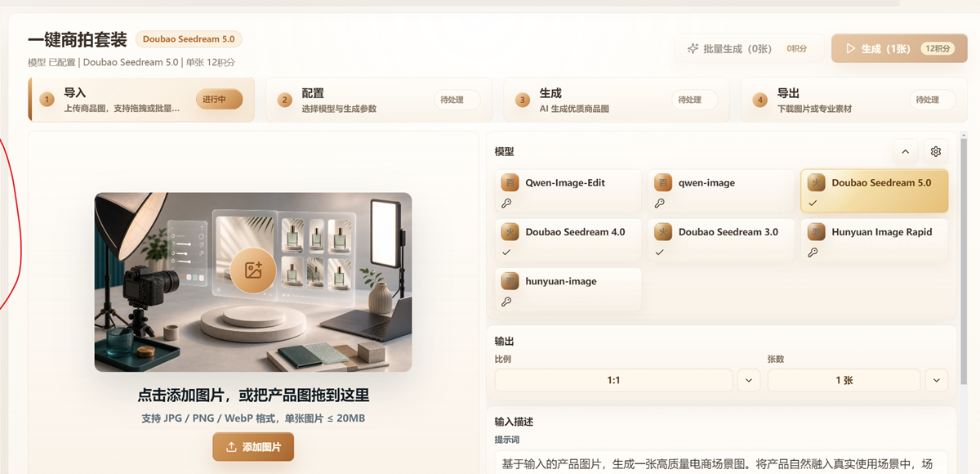Image resolution: width=980 pixels, height=474 pixels.
Task: Click the Qwen-Image-Edit provider icon
Action: click(x=510, y=183)
